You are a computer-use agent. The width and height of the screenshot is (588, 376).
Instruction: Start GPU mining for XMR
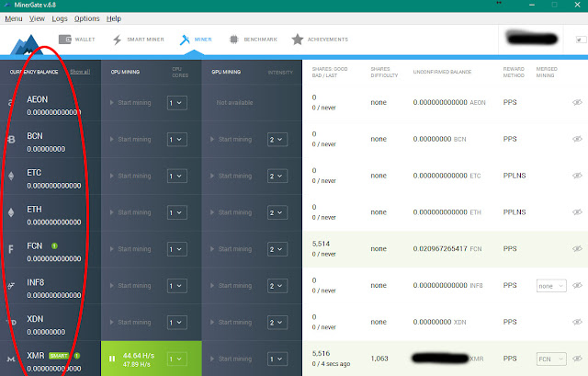tap(231, 359)
